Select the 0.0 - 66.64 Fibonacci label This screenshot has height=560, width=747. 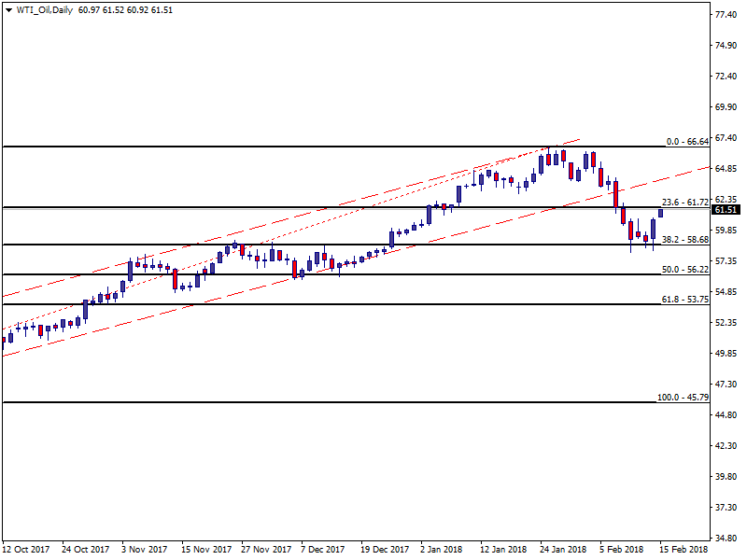click(687, 142)
